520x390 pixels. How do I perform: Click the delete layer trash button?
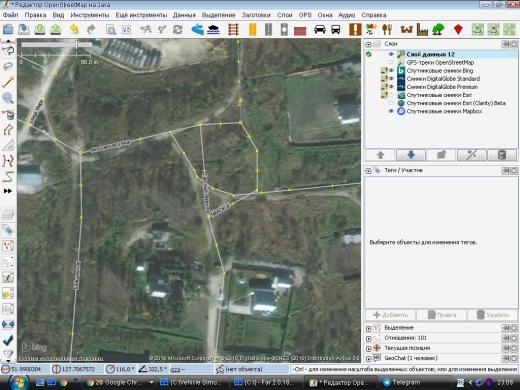click(x=502, y=155)
